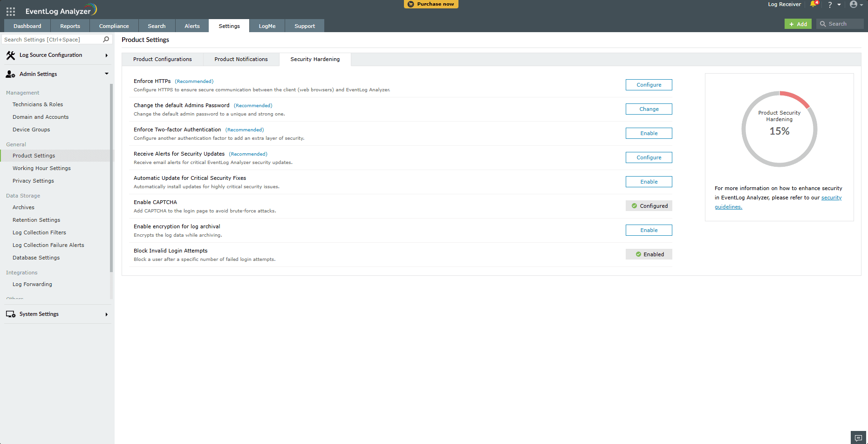
Task: Click the "Block Invalid Login Attempts" title
Action: (x=171, y=251)
